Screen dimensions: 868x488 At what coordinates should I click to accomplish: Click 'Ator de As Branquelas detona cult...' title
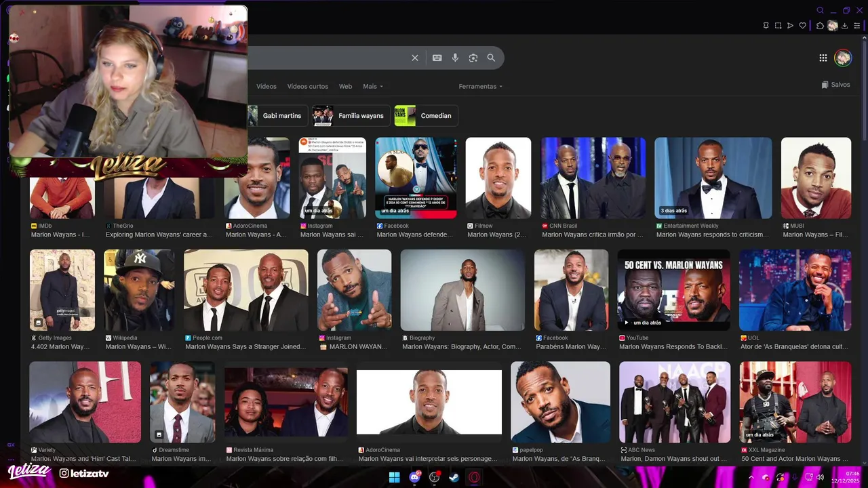tap(794, 346)
